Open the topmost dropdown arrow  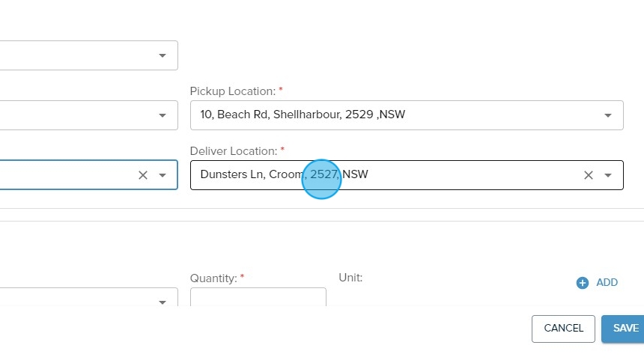tap(162, 55)
